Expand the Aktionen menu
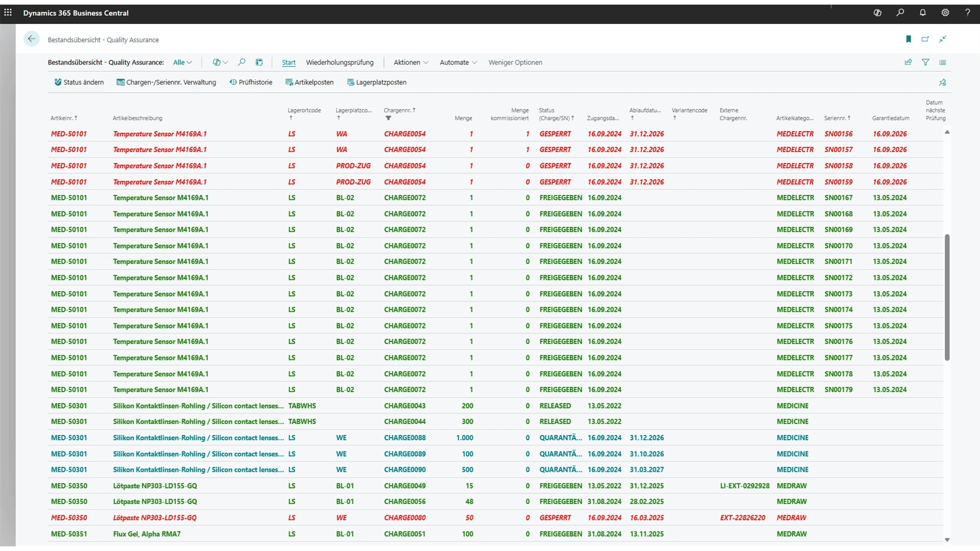Viewport: 980px width, 551px height. (411, 62)
